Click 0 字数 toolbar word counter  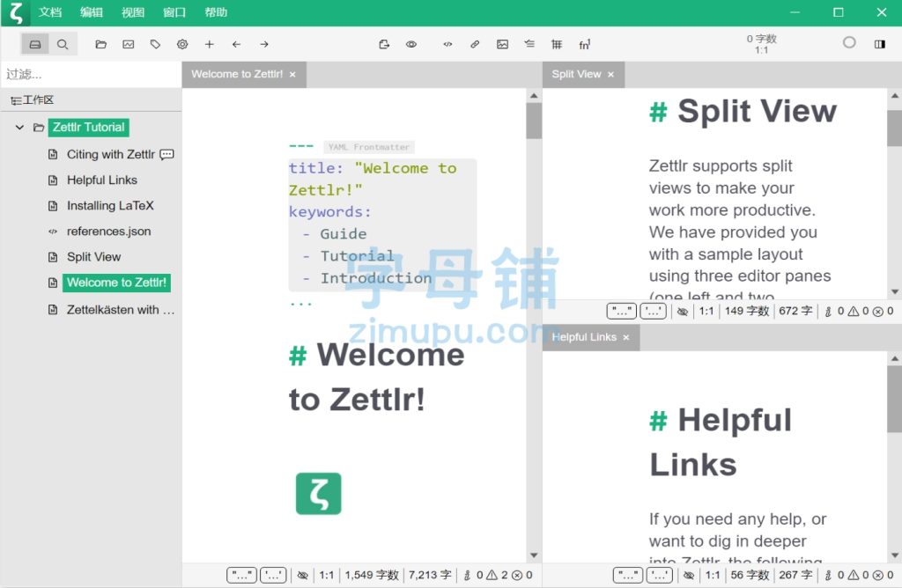[x=762, y=39]
